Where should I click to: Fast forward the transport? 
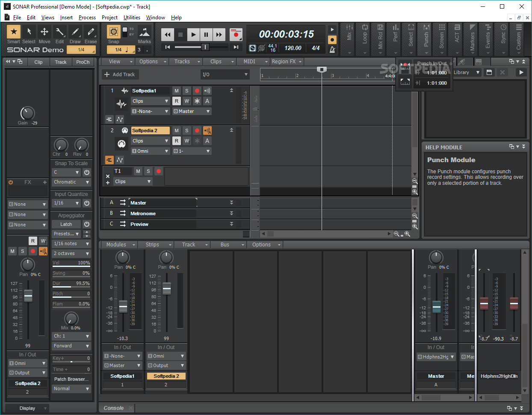pos(219,35)
